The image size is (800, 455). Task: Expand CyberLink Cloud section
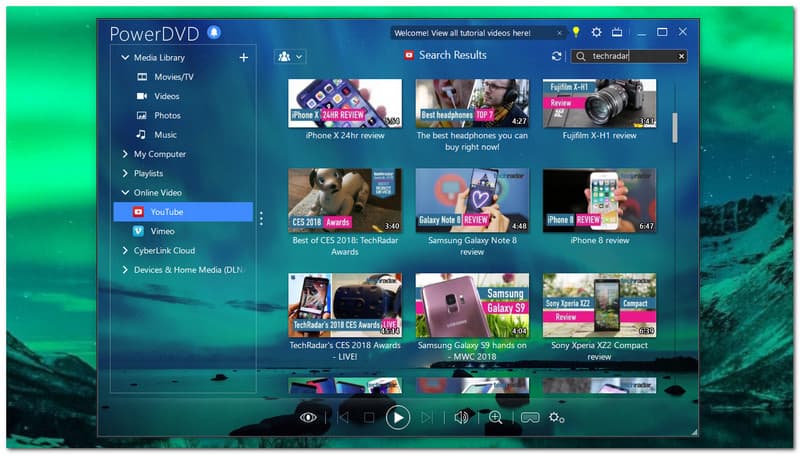[125, 250]
